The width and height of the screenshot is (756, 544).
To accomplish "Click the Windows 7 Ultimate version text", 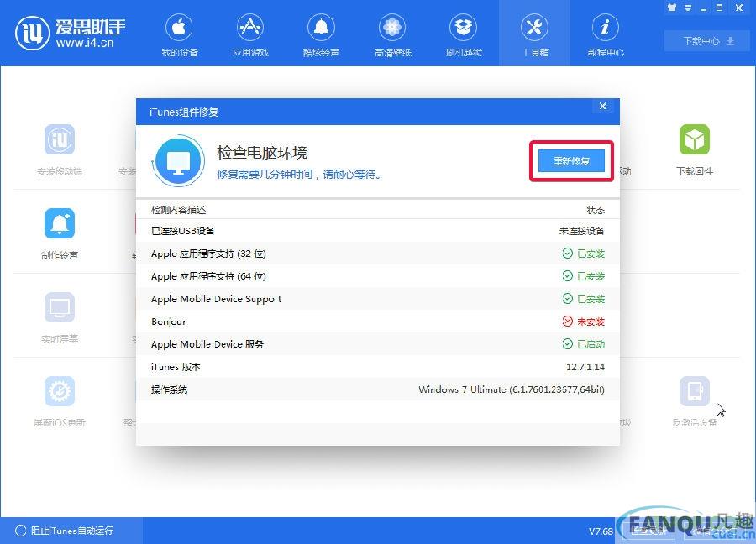I will pos(512,390).
